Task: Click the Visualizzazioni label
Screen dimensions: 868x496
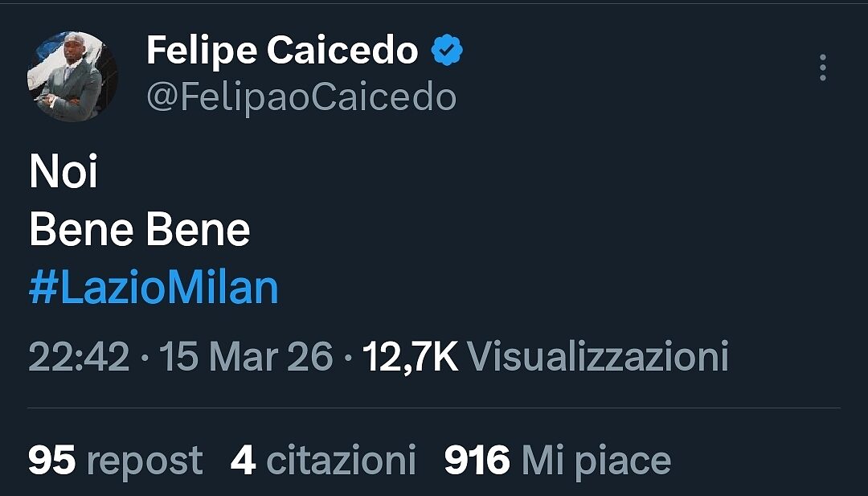Action: click(597, 356)
